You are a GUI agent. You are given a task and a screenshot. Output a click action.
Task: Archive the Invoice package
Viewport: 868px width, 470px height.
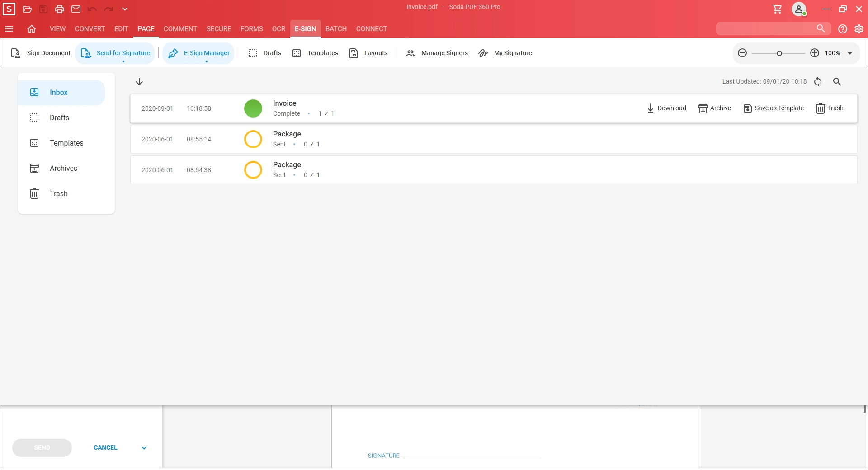[715, 108]
